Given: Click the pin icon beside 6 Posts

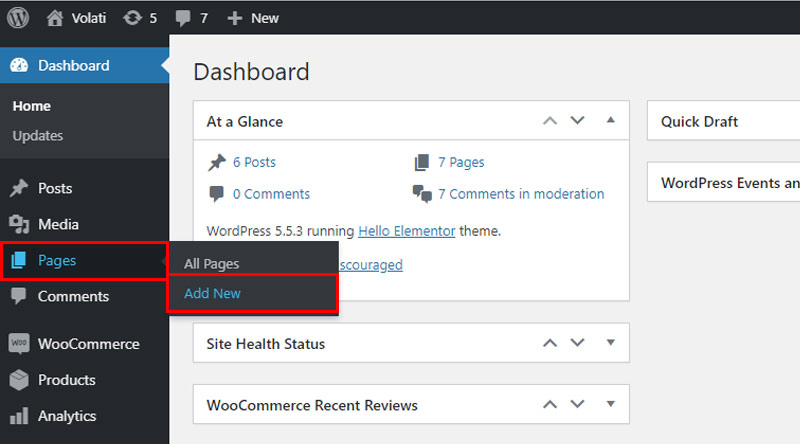Looking at the screenshot, I should click(x=216, y=162).
